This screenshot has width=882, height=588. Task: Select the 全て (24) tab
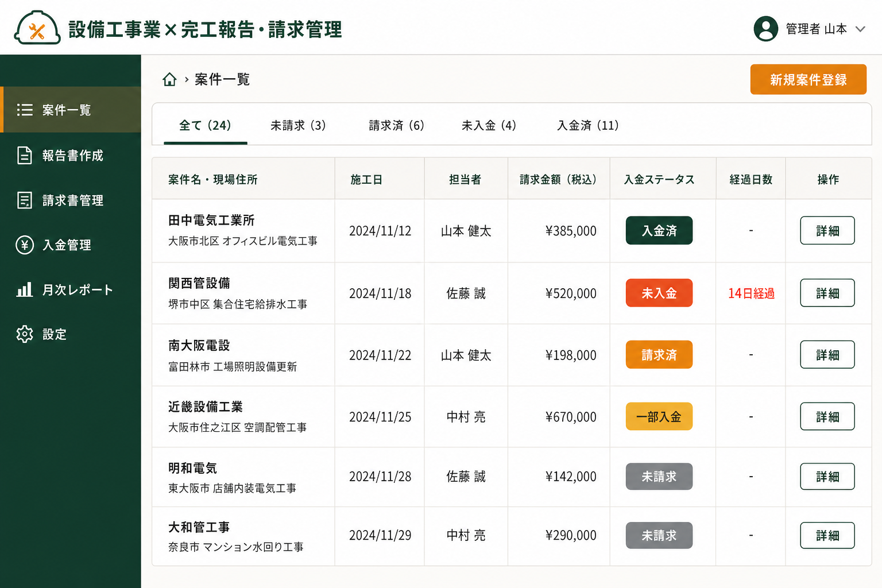205,125
